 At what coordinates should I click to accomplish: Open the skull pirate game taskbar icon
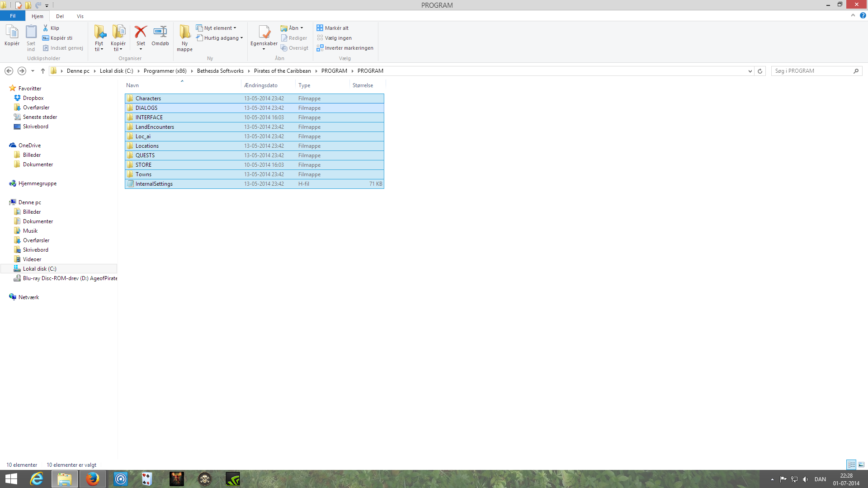(x=205, y=479)
